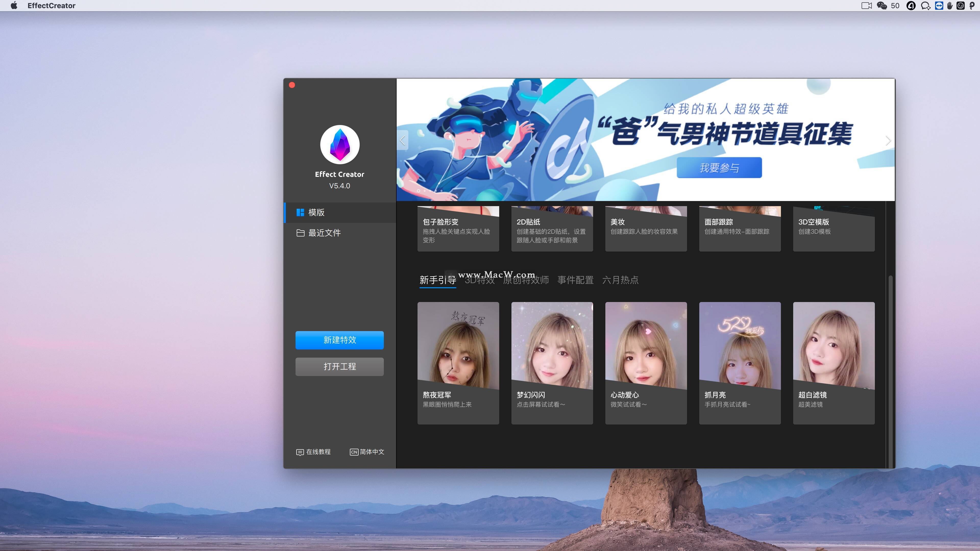Click the 在线教程 tutorial icon
The width and height of the screenshot is (980, 551).
300,452
